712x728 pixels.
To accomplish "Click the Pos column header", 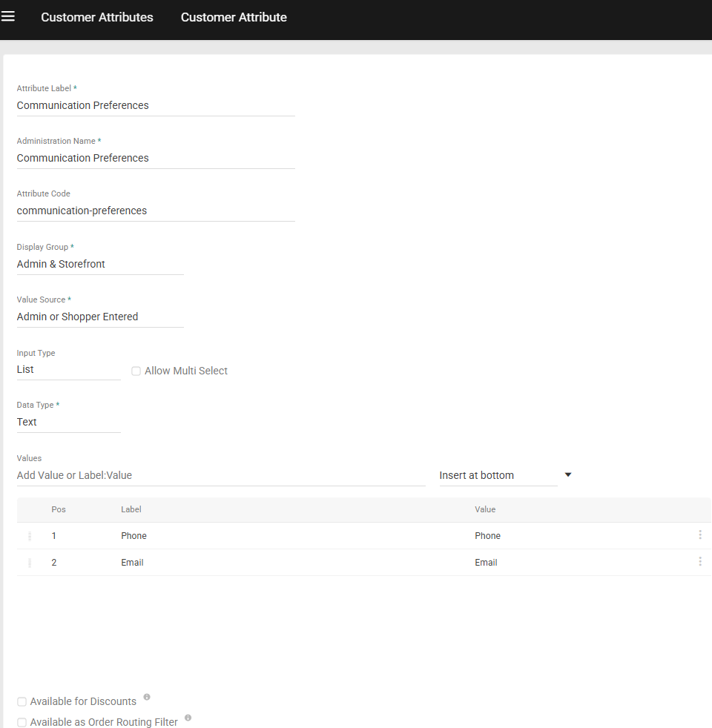I will (59, 509).
